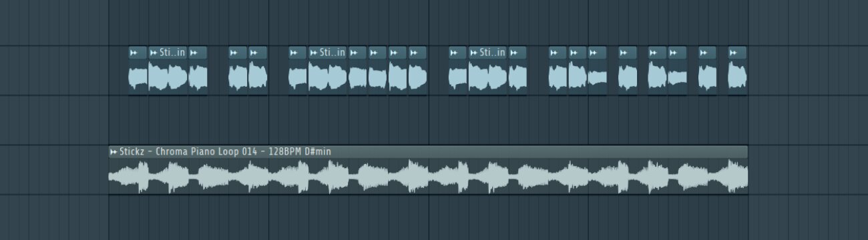Select the waveform of the first Sti..in clip
868x240 pixels.
tap(168, 77)
